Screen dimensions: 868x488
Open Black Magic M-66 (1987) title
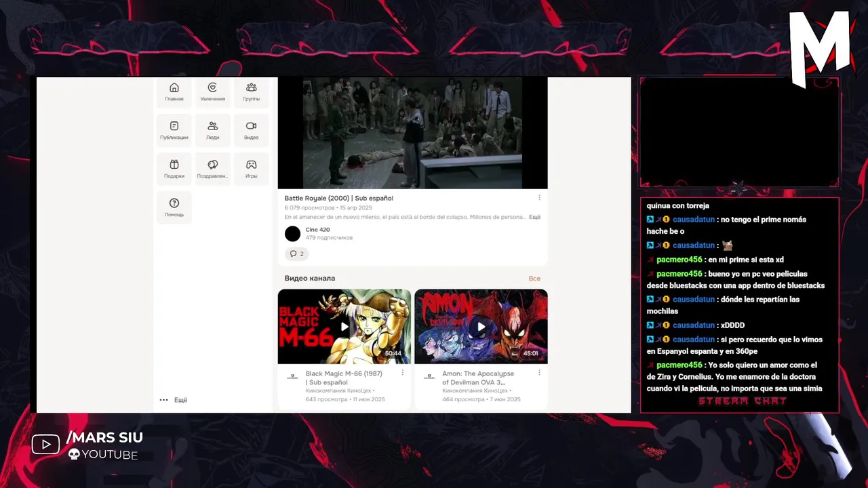344,378
